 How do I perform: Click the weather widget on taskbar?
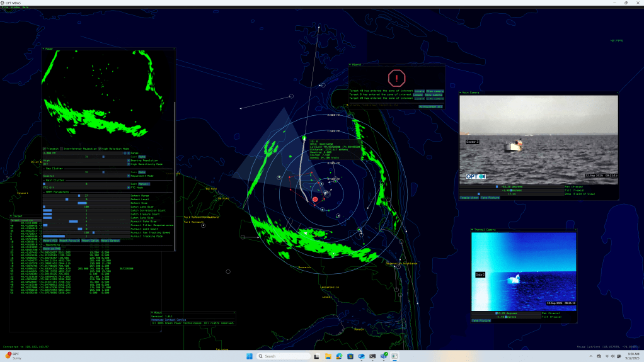pos(13,356)
